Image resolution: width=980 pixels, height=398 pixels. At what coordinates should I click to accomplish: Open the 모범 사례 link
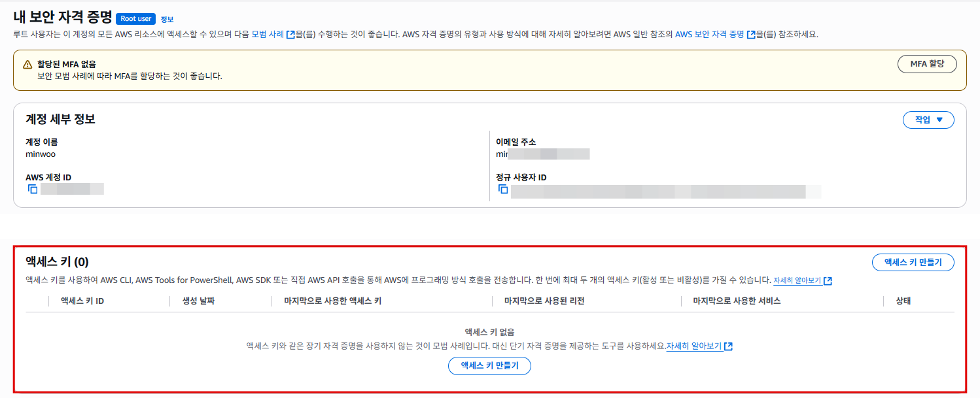268,35
